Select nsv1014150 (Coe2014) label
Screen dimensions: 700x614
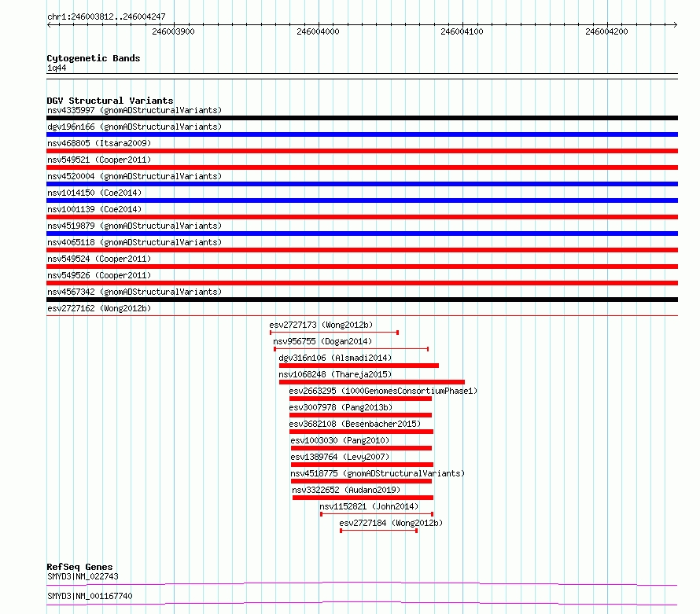[x=94, y=193]
